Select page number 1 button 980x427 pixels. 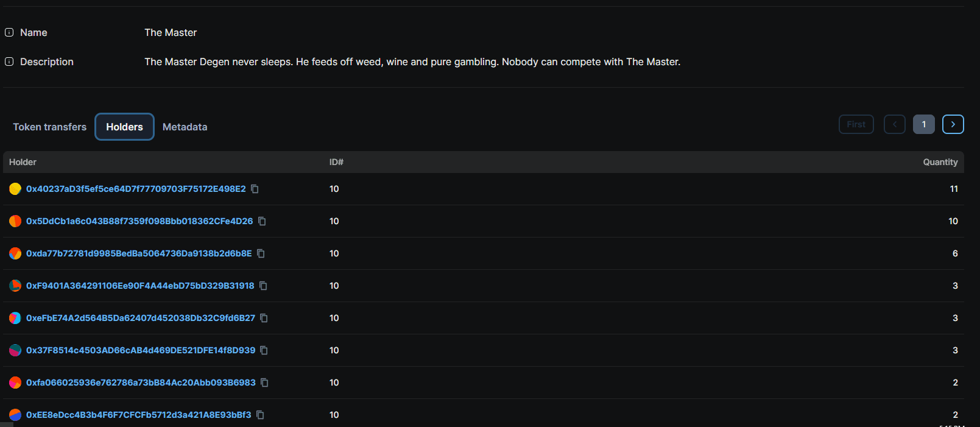tap(924, 124)
